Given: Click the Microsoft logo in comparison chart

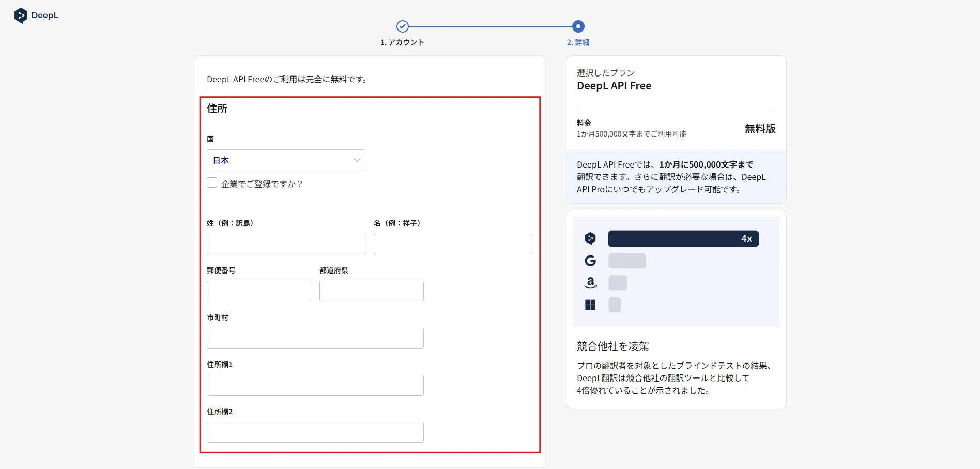Looking at the screenshot, I should click(590, 305).
